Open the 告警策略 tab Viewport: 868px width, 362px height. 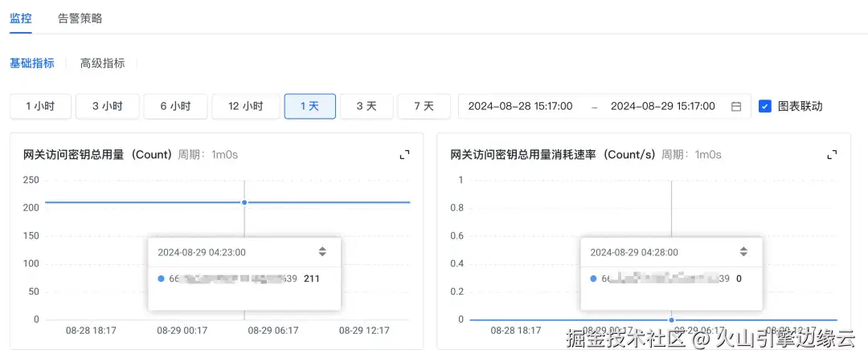click(x=80, y=18)
